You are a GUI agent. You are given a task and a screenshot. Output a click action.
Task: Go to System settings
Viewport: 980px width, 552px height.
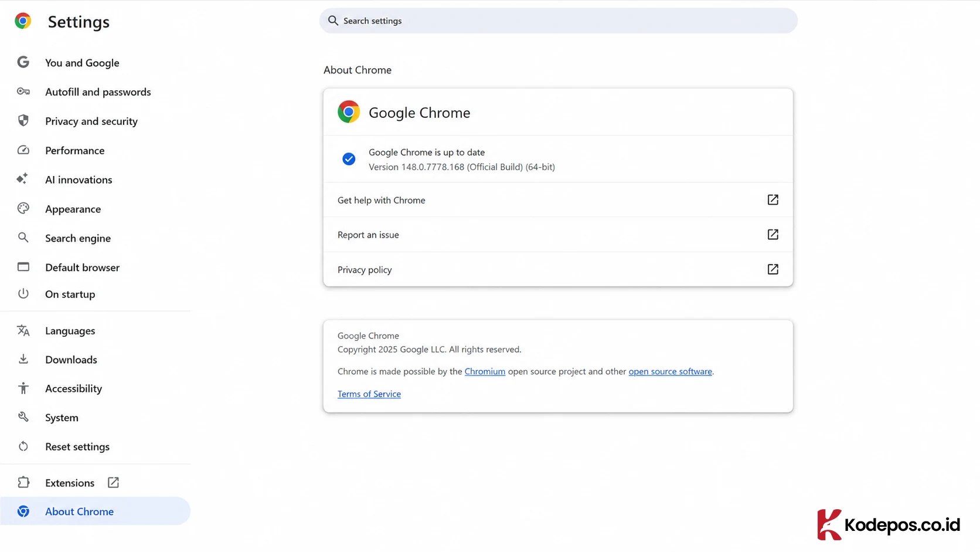tap(62, 418)
